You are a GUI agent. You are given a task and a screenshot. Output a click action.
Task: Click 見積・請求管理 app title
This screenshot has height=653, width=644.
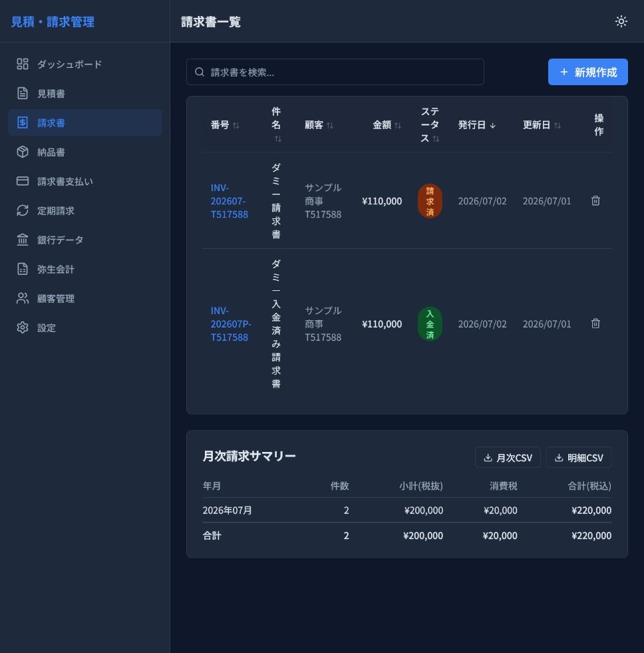[x=53, y=21]
